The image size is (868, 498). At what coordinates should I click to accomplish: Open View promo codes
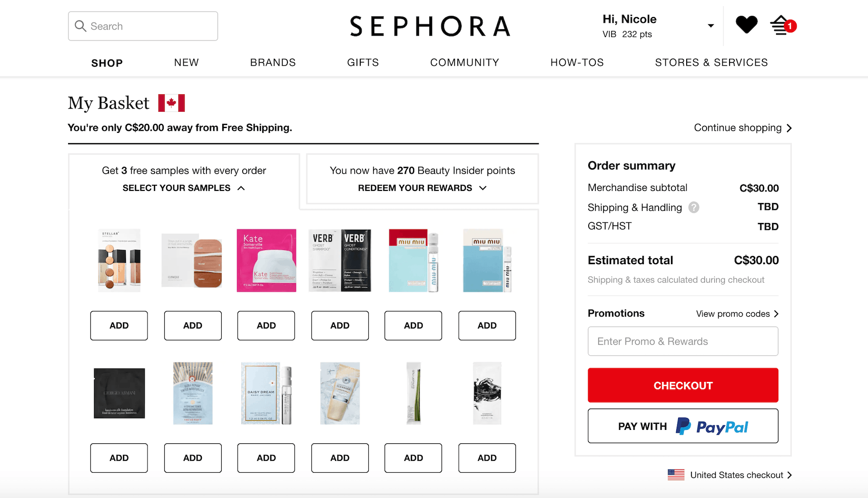click(x=737, y=314)
